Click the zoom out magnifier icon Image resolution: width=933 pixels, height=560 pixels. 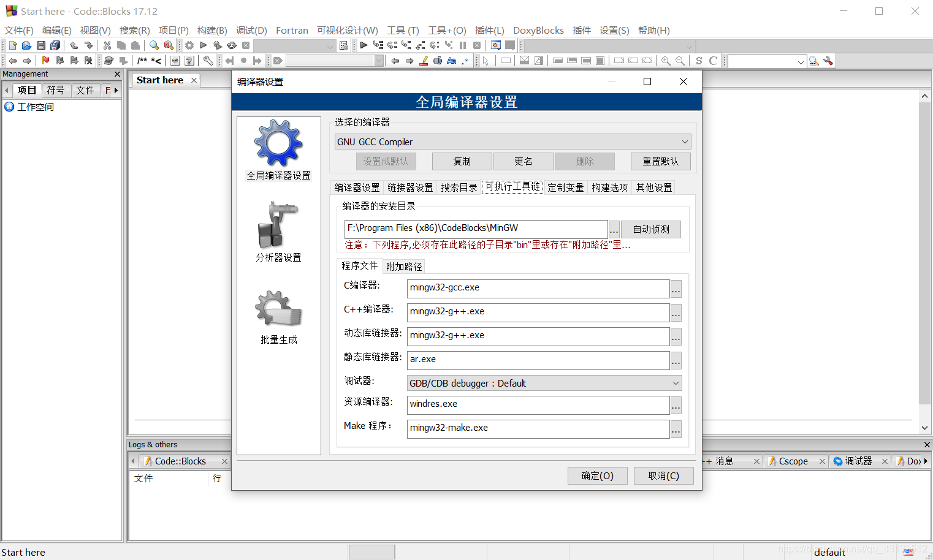coord(680,61)
